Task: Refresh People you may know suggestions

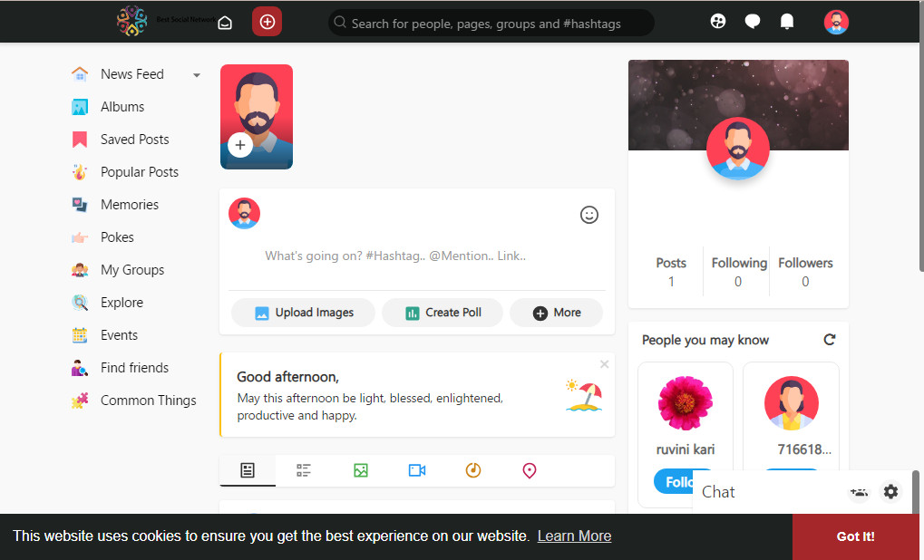Action: tap(829, 340)
